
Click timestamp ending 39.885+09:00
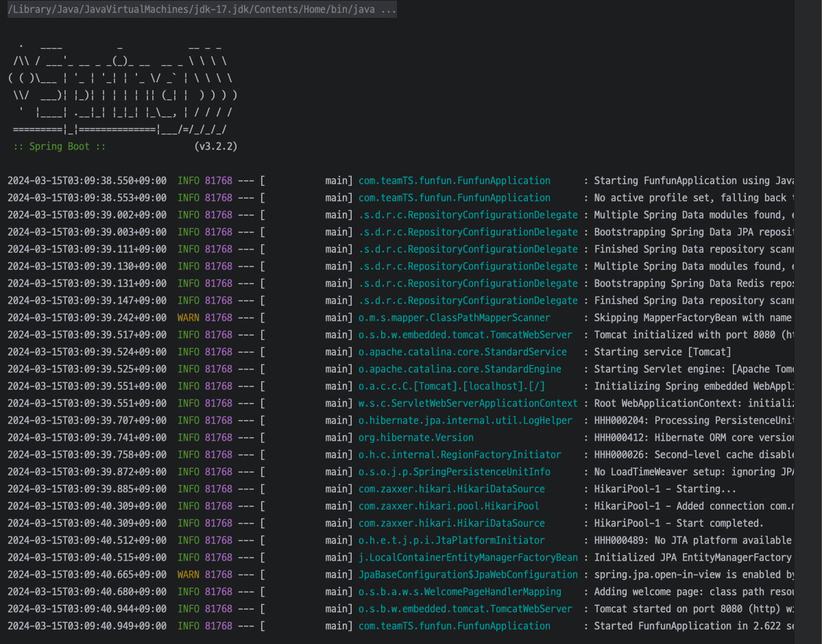[87, 489]
